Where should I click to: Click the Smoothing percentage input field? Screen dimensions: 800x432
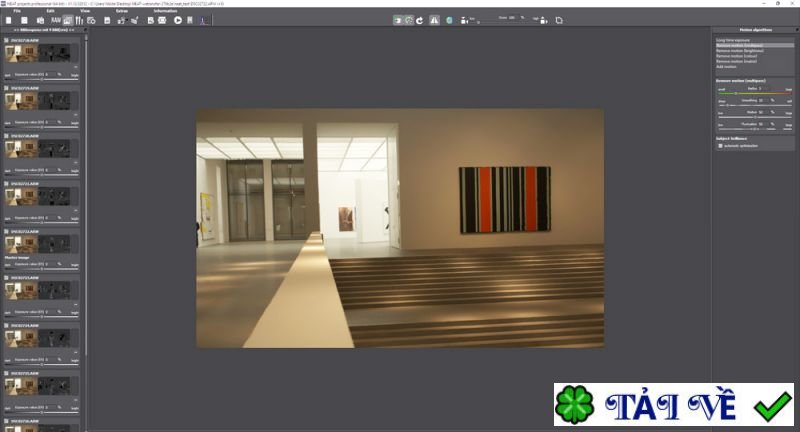point(762,100)
